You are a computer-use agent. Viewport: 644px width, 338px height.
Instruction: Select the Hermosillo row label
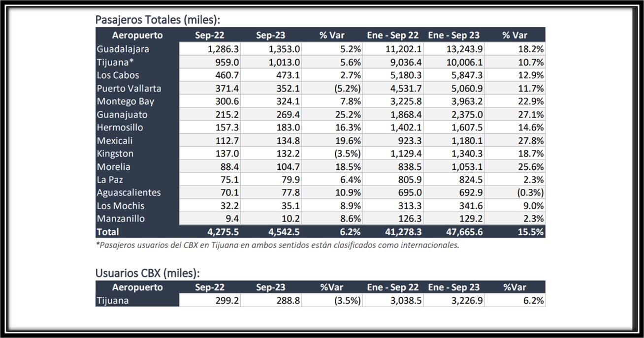pos(120,127)
